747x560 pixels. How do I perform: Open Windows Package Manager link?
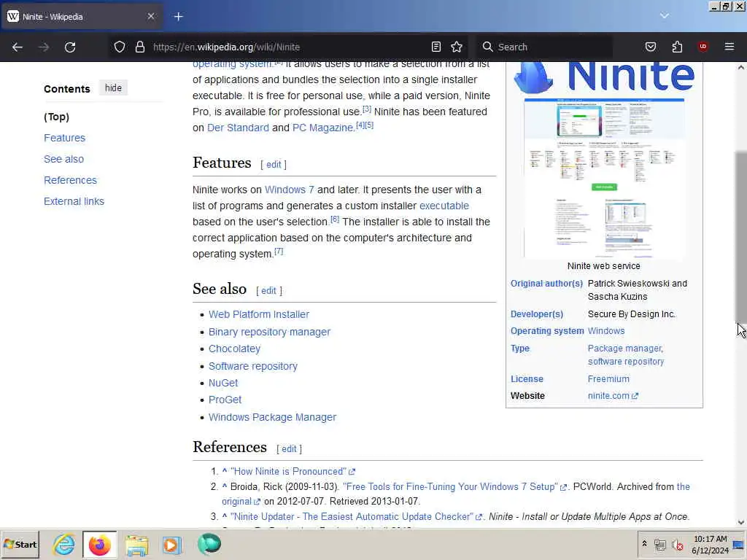tap(272, 418)
